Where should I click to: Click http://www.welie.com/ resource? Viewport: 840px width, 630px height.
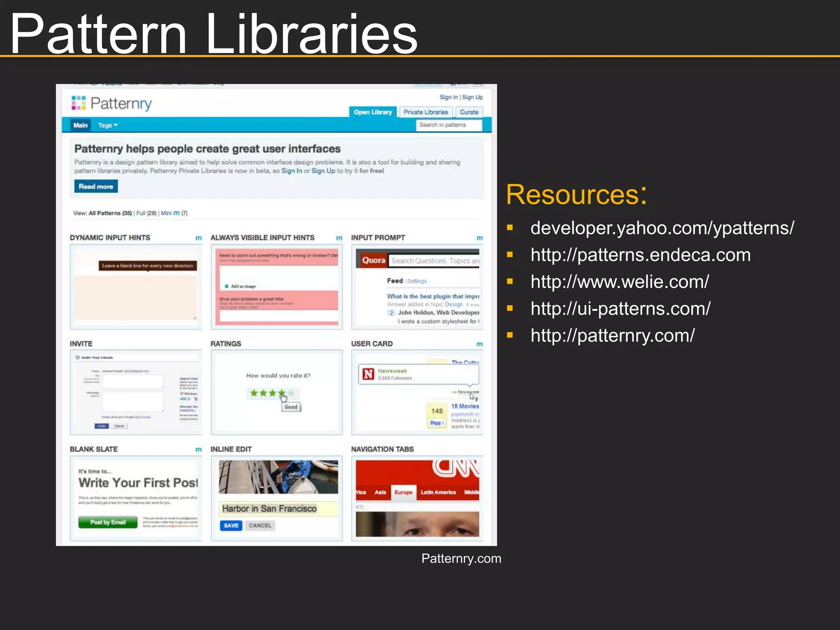[x=619, y=282]
